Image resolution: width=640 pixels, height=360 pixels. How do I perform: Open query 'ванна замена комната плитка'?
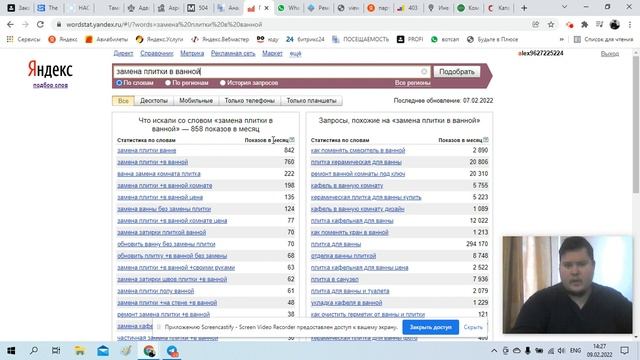click(159, 174)
